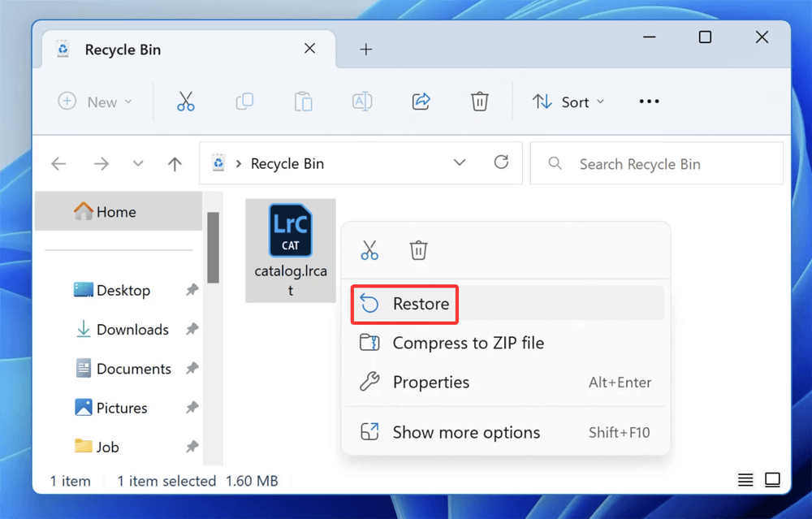The height and width of the screenshot is (519, 812).
Task: Switch to large icons view in status bar
Action: (x=772, y=480)
